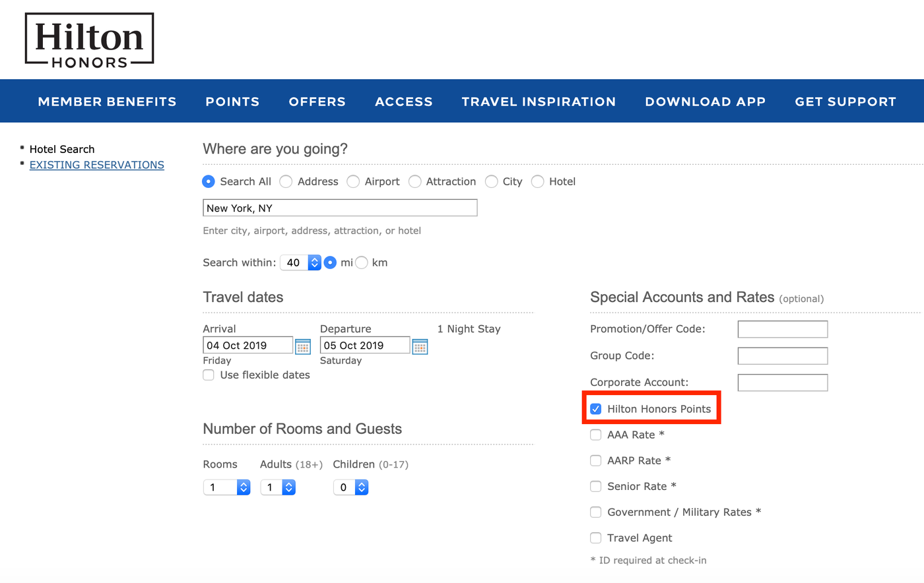Open the GET SUPPORT menu

coord(845,101)
